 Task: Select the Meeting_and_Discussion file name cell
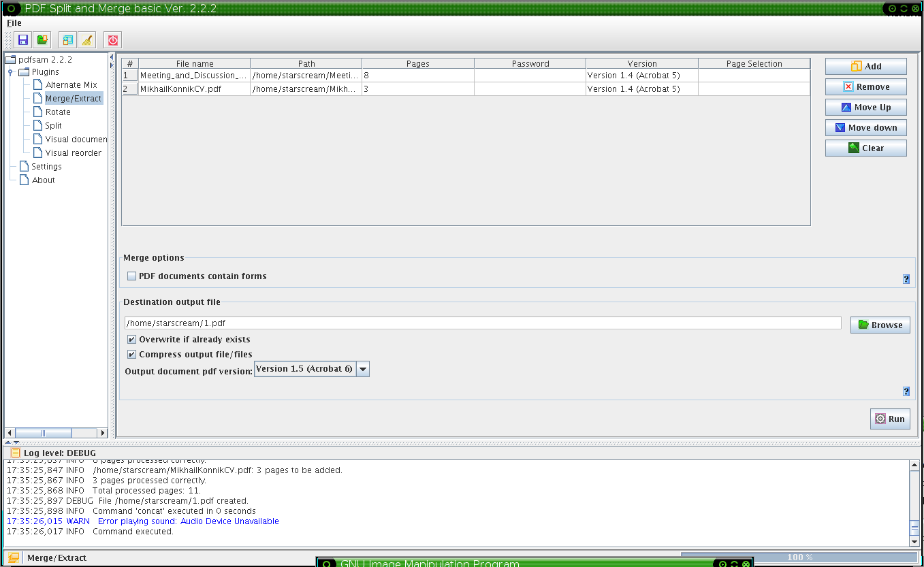coord(195,76)
